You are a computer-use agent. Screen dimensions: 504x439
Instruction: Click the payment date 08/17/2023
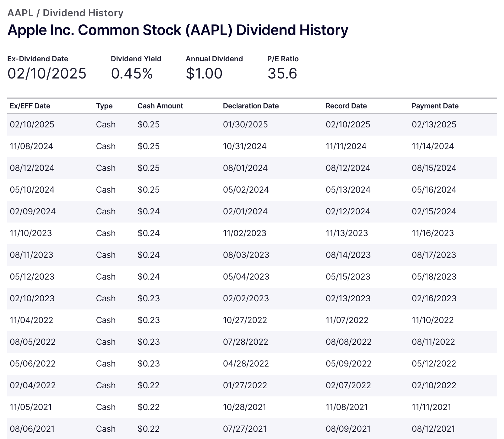coord(434,255)
